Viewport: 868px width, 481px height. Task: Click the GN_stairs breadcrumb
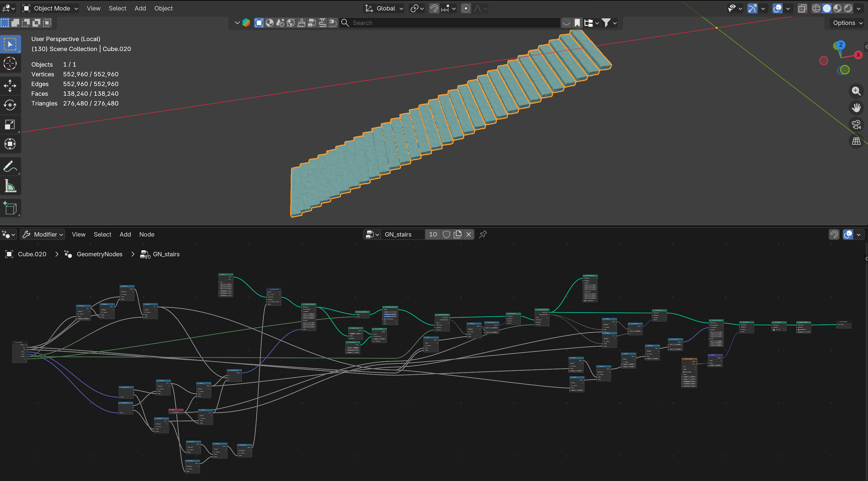tap(166, 254)
